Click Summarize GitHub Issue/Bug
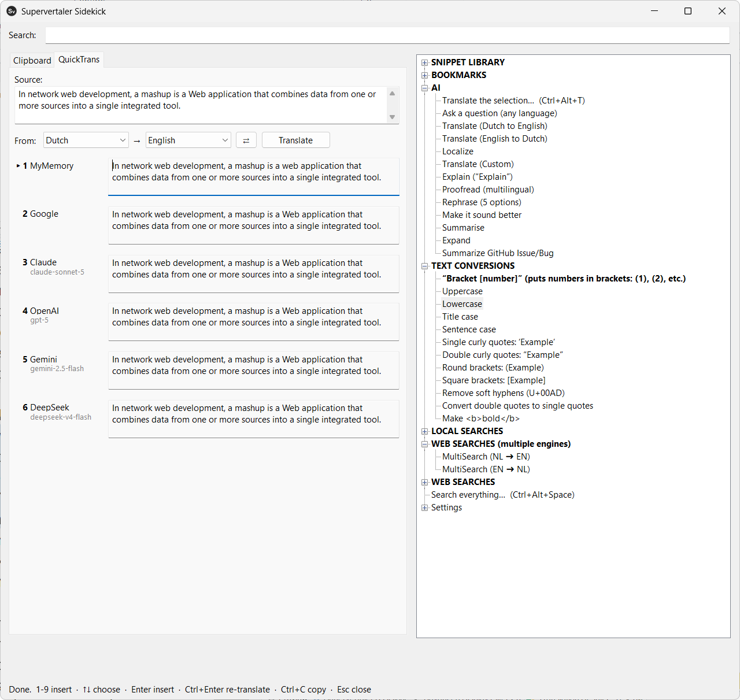Viewport: 740px width, 700px height. tap(498, 253)
